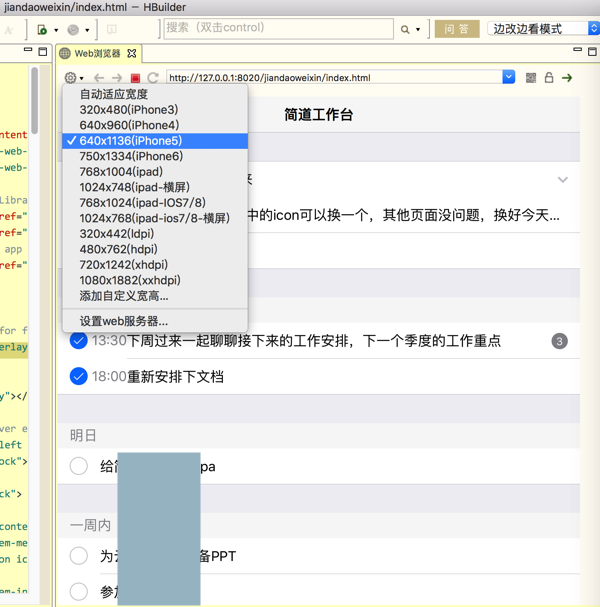This screenshot has width=600, height=607.
Task: Select 720x1242(xhdpi) resolution
Action: click(x=155, y=265)
